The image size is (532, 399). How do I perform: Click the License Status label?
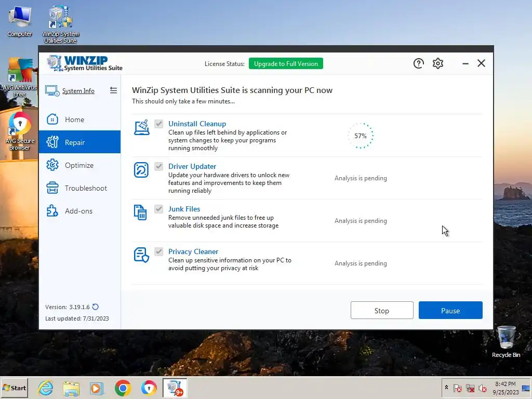(224, 64)
